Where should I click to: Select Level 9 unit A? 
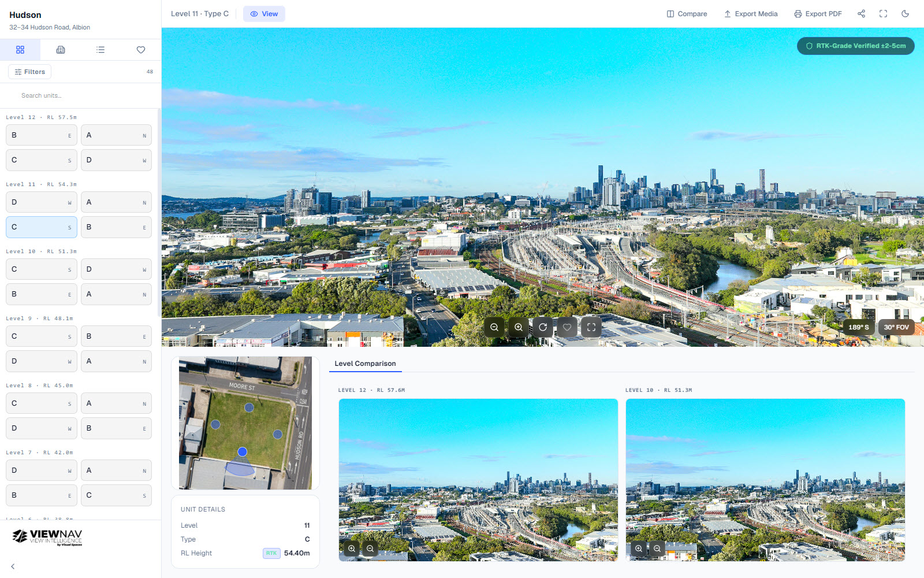(x=116, y=361)
